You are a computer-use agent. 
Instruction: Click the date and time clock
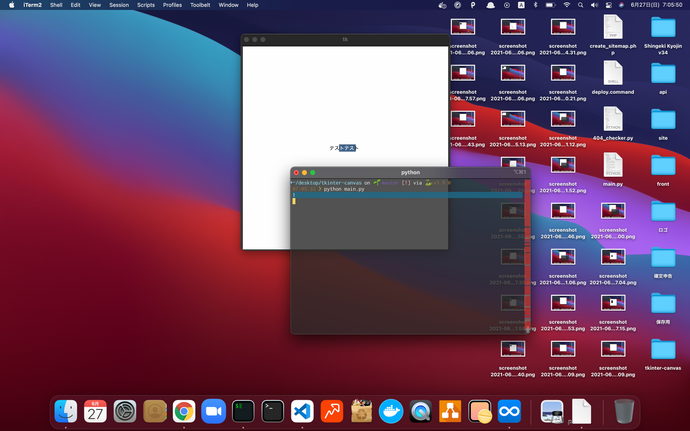click(656, 5)
